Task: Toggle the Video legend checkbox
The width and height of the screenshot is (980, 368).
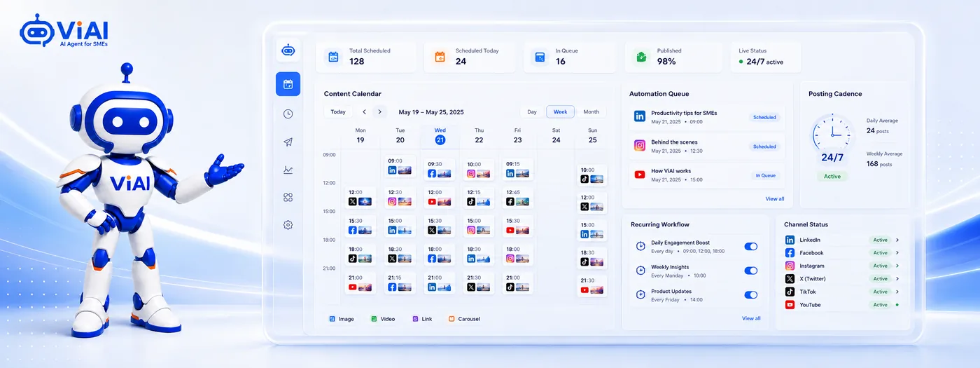Action: pyautogui.click(x=374, y=319)
